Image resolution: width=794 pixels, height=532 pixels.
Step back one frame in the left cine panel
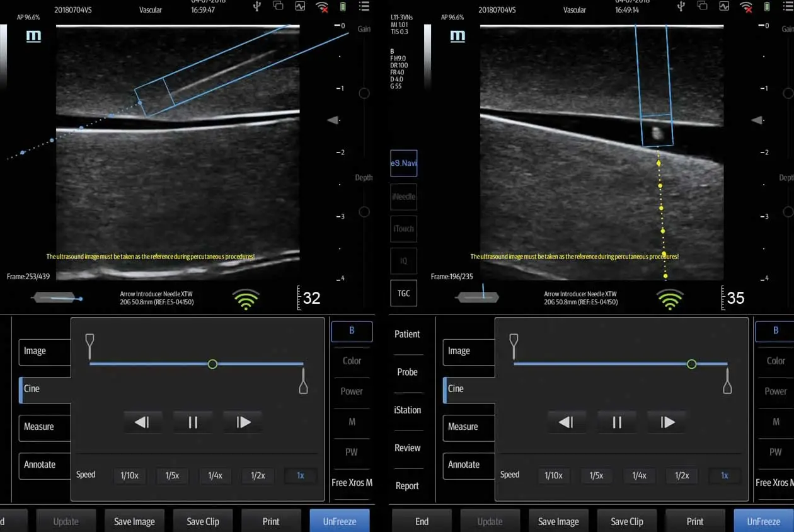click(x=142, y=422)
